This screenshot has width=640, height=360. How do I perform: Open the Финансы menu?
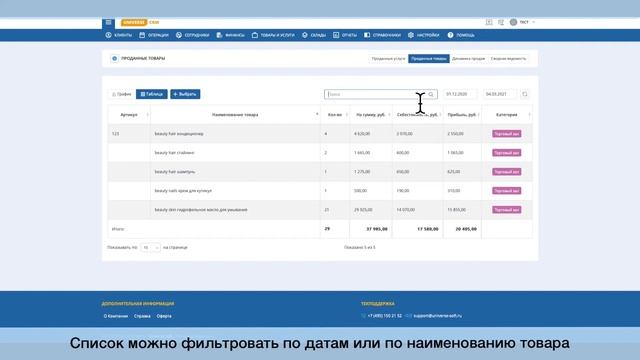(231, 35)
